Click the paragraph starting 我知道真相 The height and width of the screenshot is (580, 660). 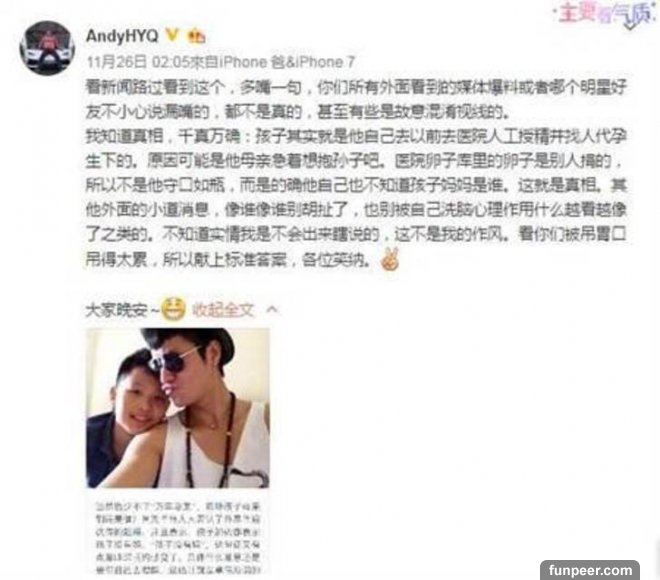[x=356, y=198]
